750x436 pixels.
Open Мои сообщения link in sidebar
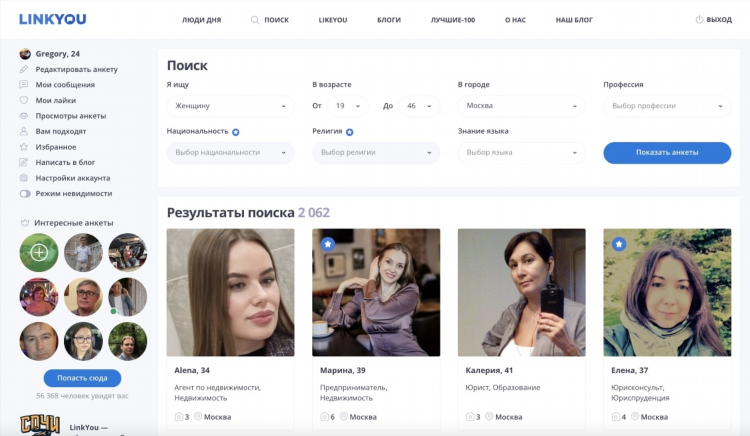[x=65, y=85]
